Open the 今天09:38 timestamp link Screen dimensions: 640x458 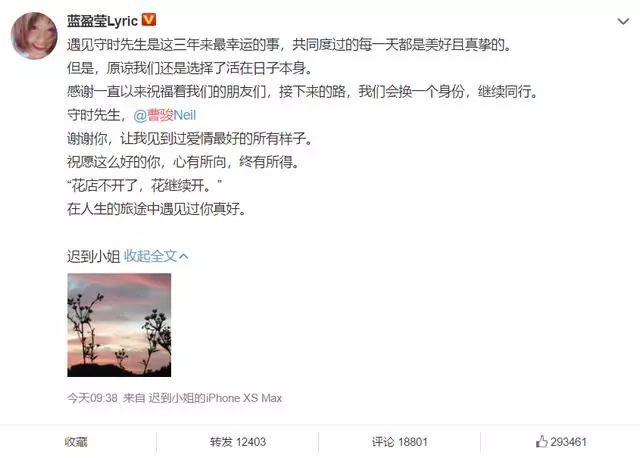(x=92, y=398)
